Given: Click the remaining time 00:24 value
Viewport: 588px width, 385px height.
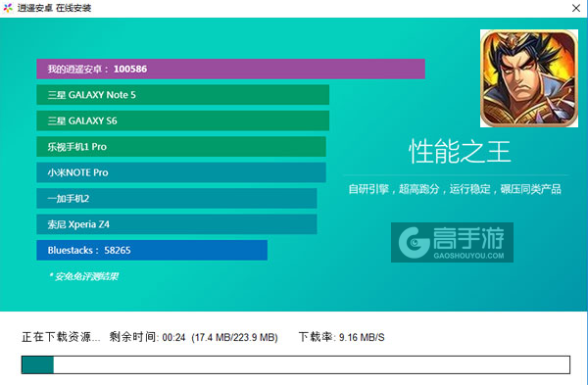Looking at the screenshot, I should (x=174, y=338).
